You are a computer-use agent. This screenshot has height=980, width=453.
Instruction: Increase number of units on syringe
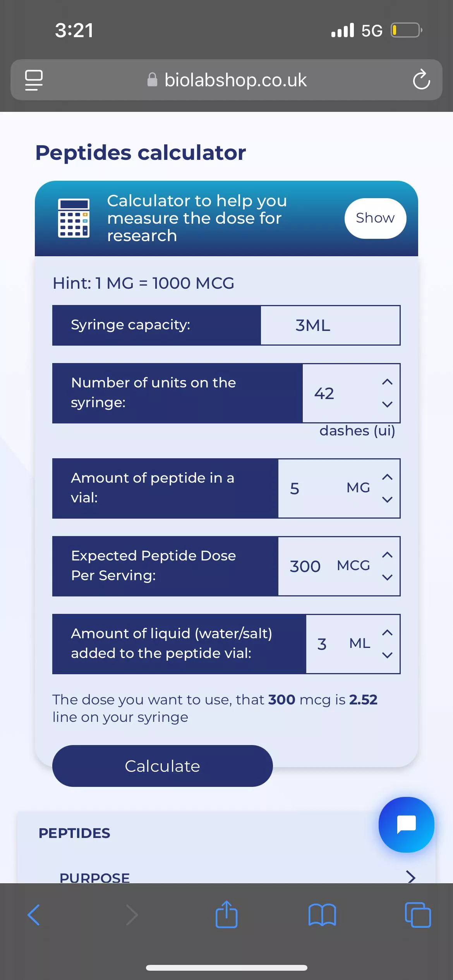387,382
